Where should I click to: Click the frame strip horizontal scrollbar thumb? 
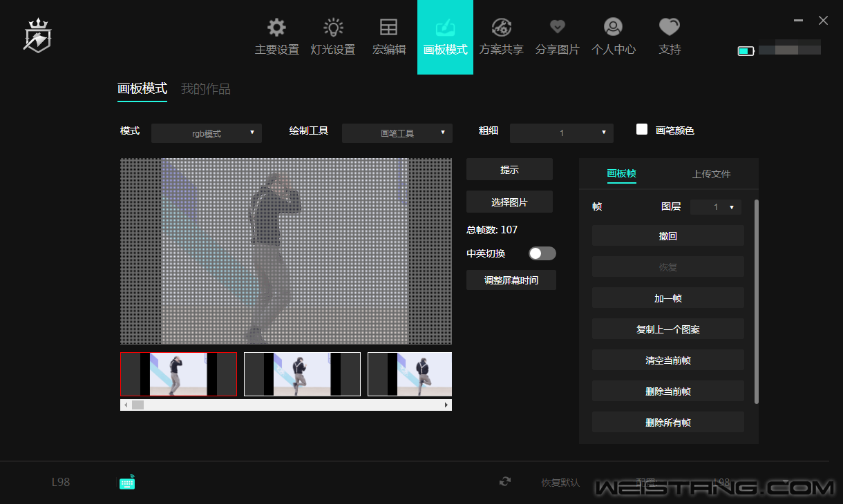click(x=138, y=405)
